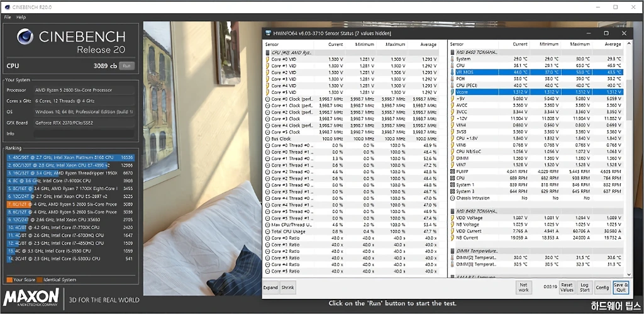This screenshot has width=644, height=314.
Task: Click the Info input field in Cinebench
Action: click(x=84, y=133)
